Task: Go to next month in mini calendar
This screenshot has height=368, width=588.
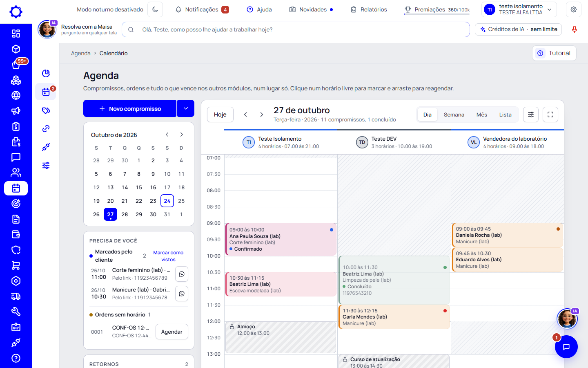Action: pyautogui.click(x=182, y=135)
